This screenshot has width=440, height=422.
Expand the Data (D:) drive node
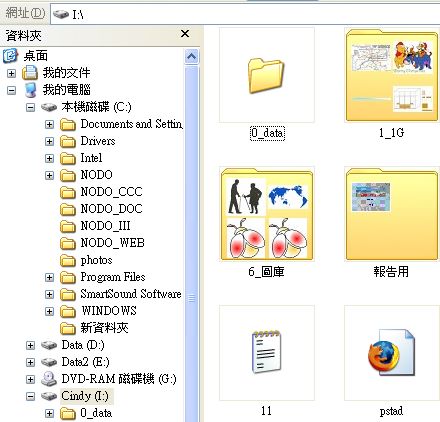[30, 345]
